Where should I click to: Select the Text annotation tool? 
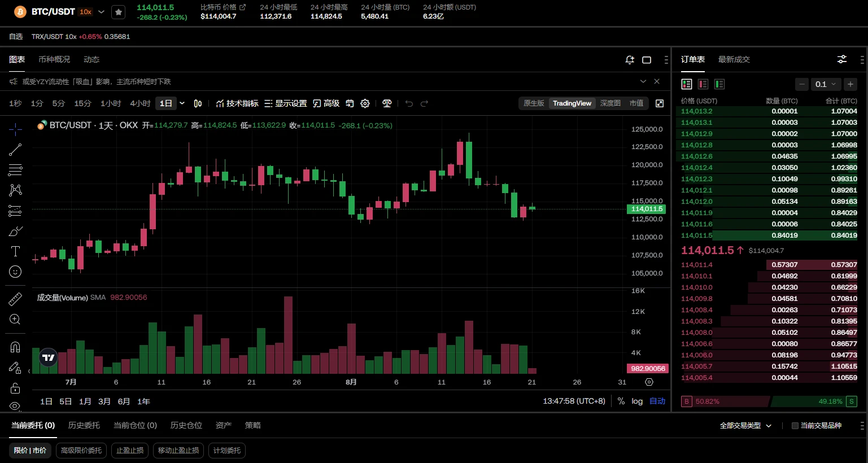[x=15, y=251]
